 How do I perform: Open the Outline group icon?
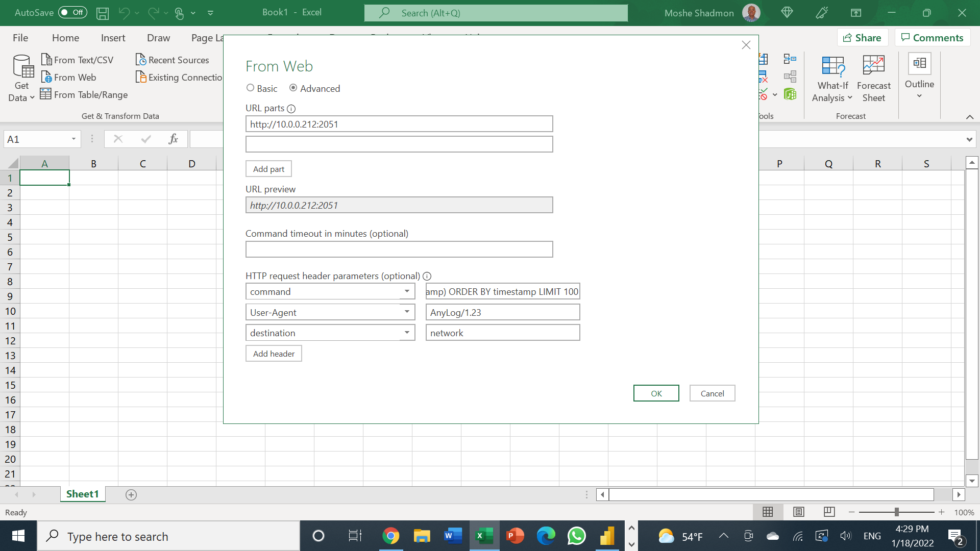coord(920,63)
